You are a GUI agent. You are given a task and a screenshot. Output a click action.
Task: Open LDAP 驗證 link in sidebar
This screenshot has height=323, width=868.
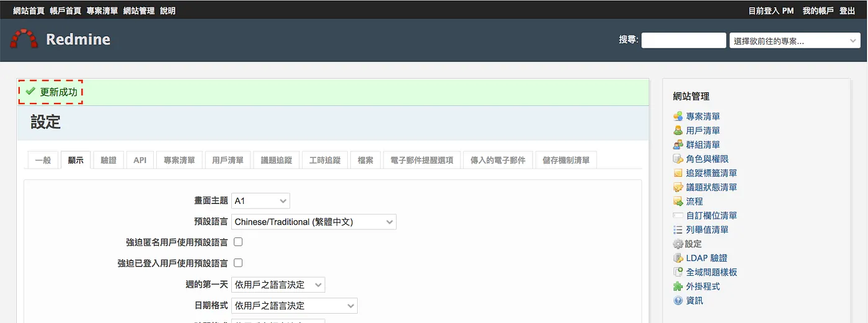(707, 258)
